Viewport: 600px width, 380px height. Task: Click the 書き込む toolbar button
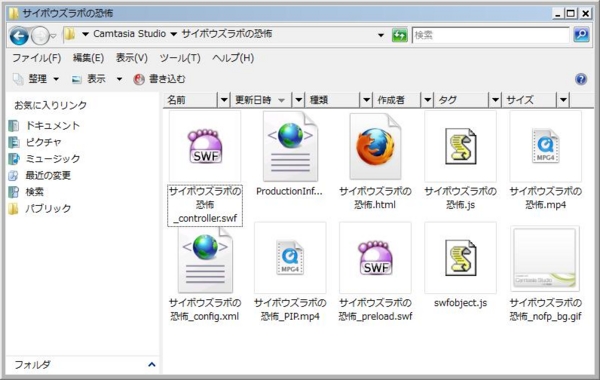click(x=159, y=79)
